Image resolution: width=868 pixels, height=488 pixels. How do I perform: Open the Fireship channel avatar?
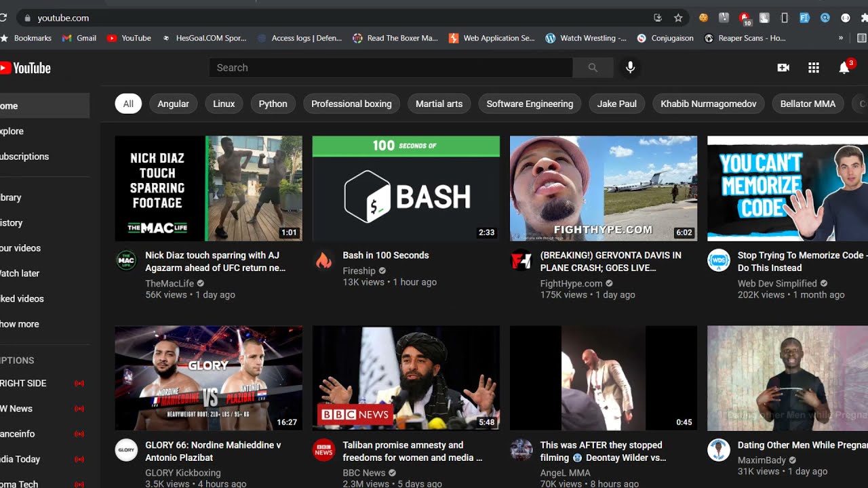[x=323, y=260]
